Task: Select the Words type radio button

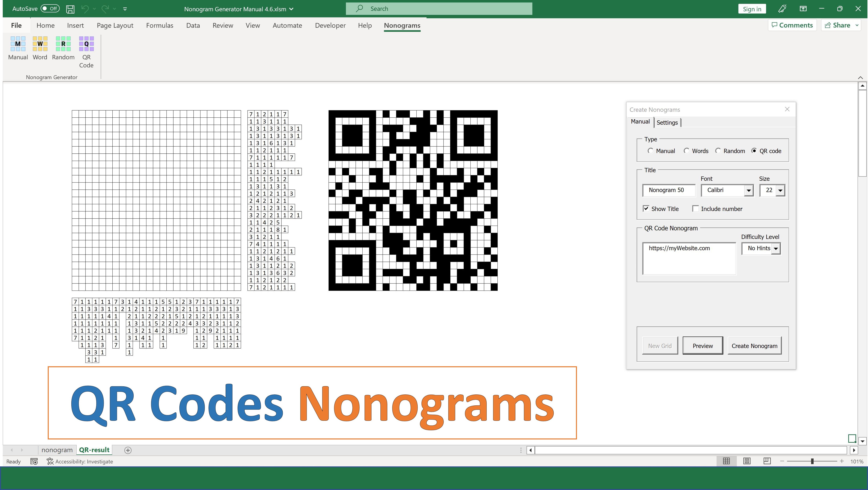Action: [686, 151]
